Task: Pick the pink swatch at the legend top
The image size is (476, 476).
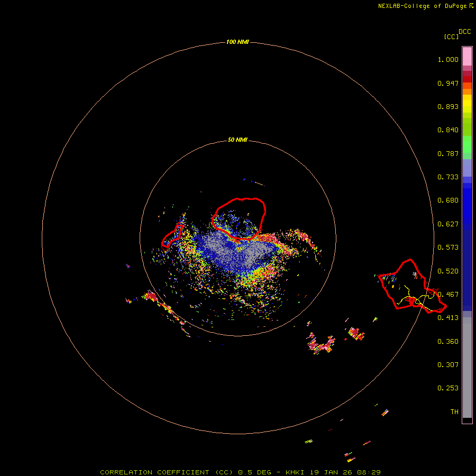Action: 467,57
